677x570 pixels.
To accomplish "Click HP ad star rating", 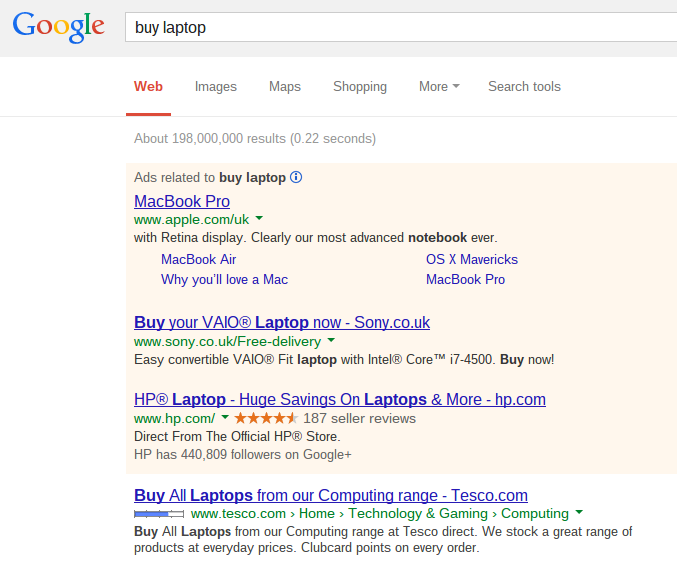I will 266,418.
